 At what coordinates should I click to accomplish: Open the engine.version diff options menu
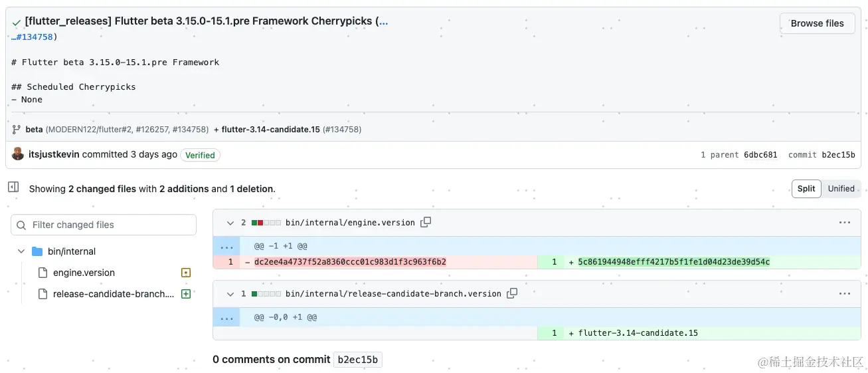coord(844,223)
